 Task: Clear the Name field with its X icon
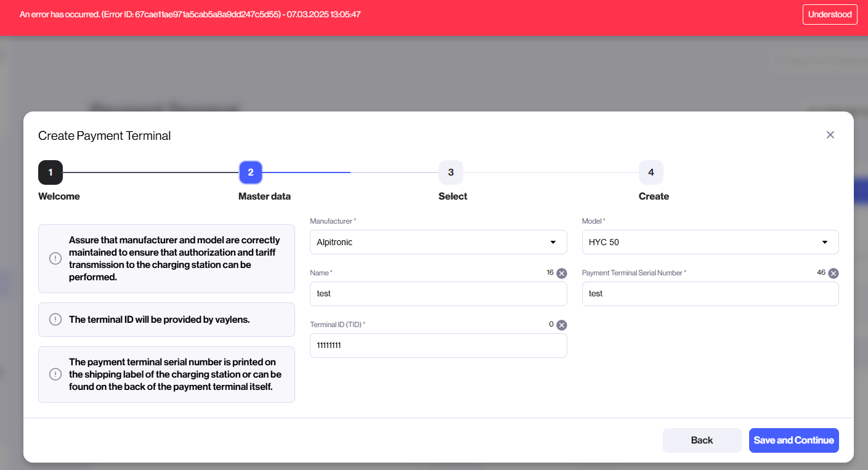561,273
